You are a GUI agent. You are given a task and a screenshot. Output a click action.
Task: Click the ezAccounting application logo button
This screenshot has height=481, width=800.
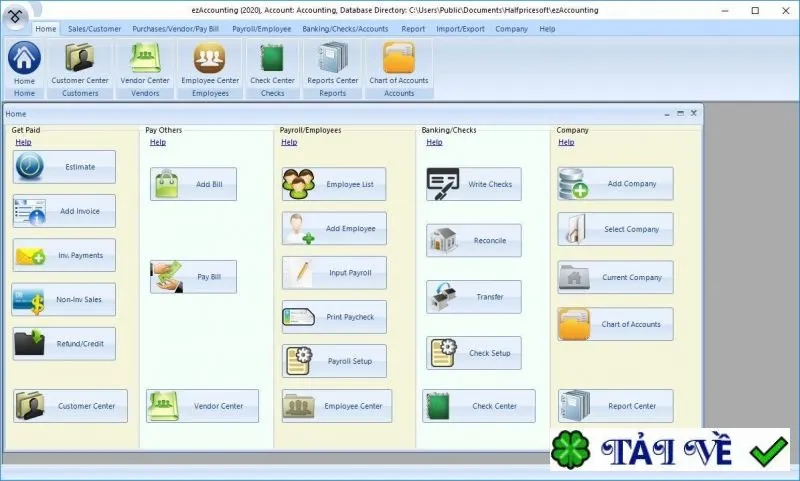pyautogui.click(x=15, y=16)
